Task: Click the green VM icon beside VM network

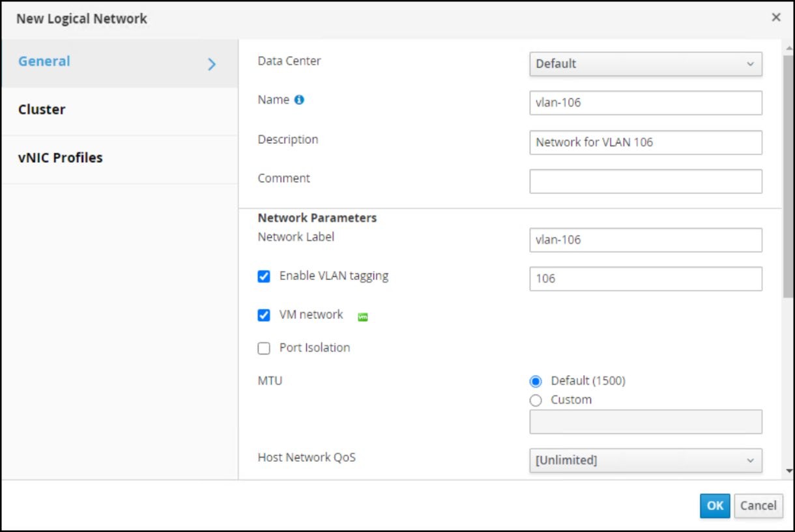Action: [363, 316]
